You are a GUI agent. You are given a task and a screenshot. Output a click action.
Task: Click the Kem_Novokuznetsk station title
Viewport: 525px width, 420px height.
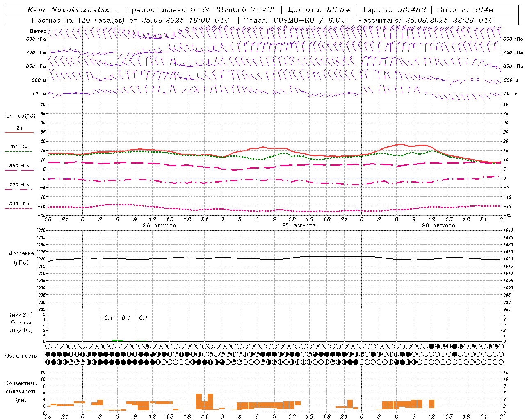coord(68,10)
